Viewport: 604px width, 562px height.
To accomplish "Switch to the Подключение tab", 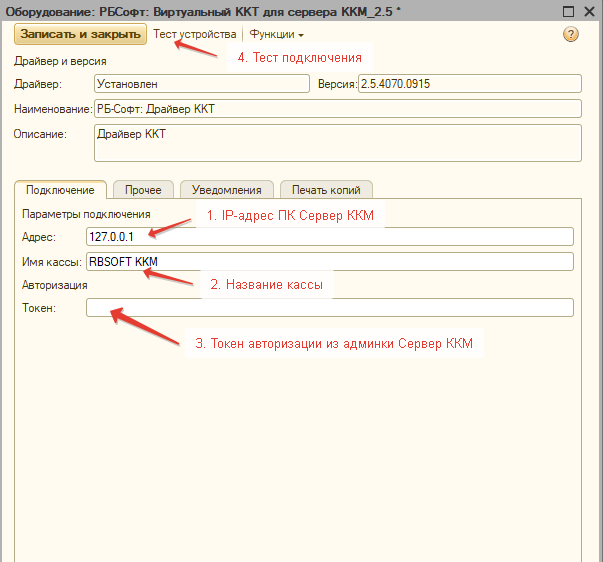I will pos(60,190).
